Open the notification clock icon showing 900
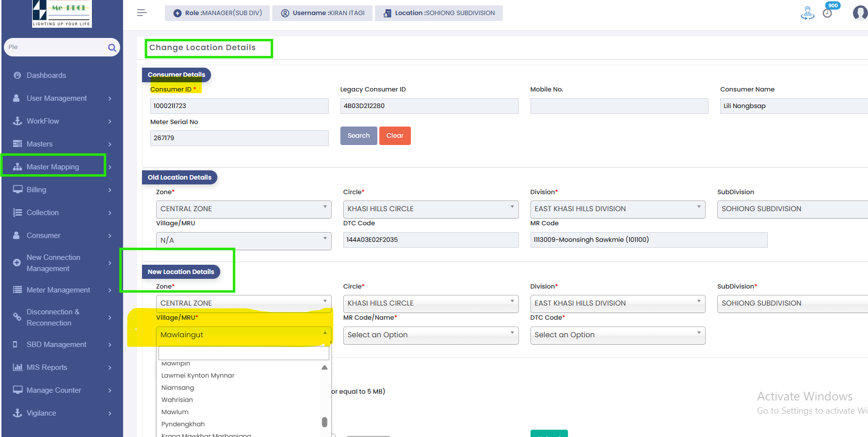 [x=827, y=13]
